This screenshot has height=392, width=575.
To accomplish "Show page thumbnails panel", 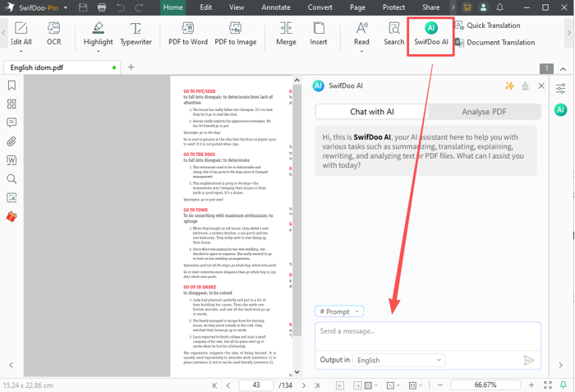I will [11, 104].
